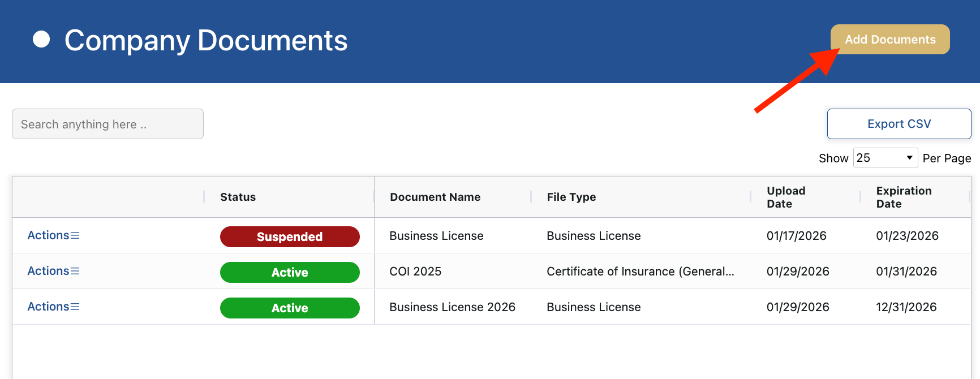Sort by File Type column header

571,197
